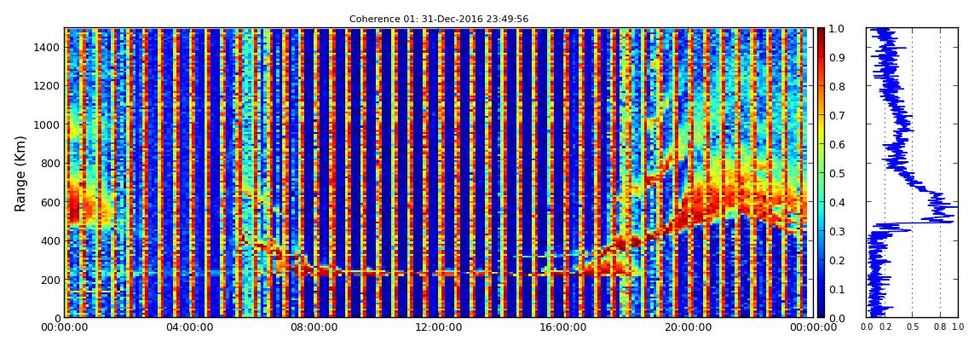Click the 1200 tick on the range axis
Image resolution: width=980 pixels, height=347 pixels.
point(46,85)
